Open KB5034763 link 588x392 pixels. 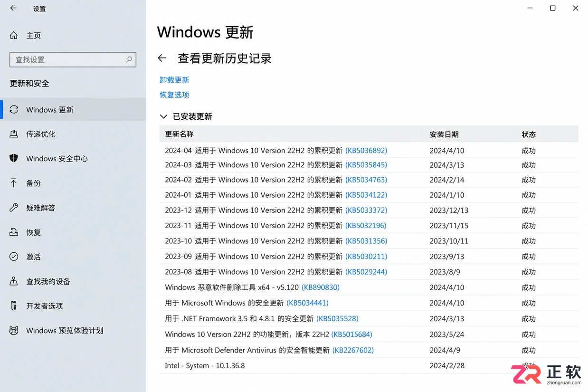click(366, 180)
